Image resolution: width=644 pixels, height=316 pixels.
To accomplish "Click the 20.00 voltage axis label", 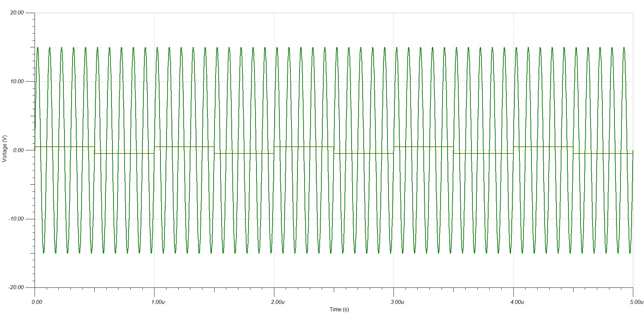I will [x=17, y=13].
